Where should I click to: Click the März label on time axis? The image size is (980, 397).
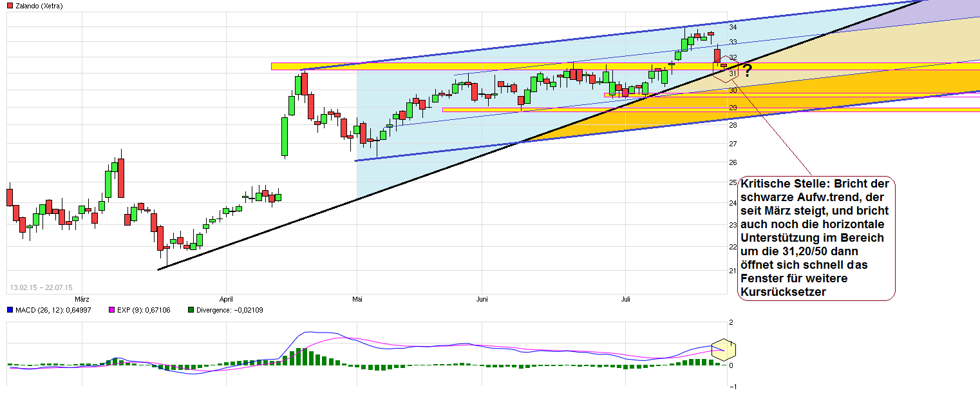click(x=82, y=299)
